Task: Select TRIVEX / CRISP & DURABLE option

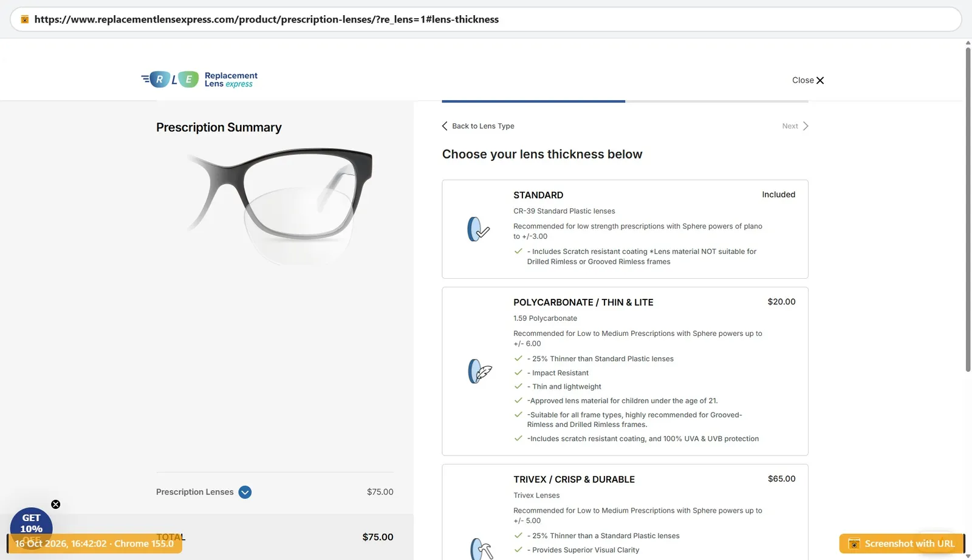Action: pyautogui.click(x=625, y=512)
